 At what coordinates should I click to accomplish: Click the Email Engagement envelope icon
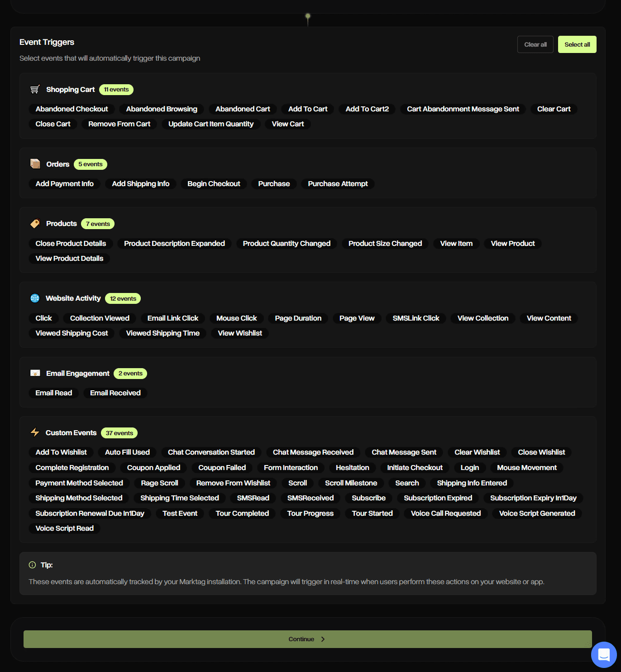[35, 373]
